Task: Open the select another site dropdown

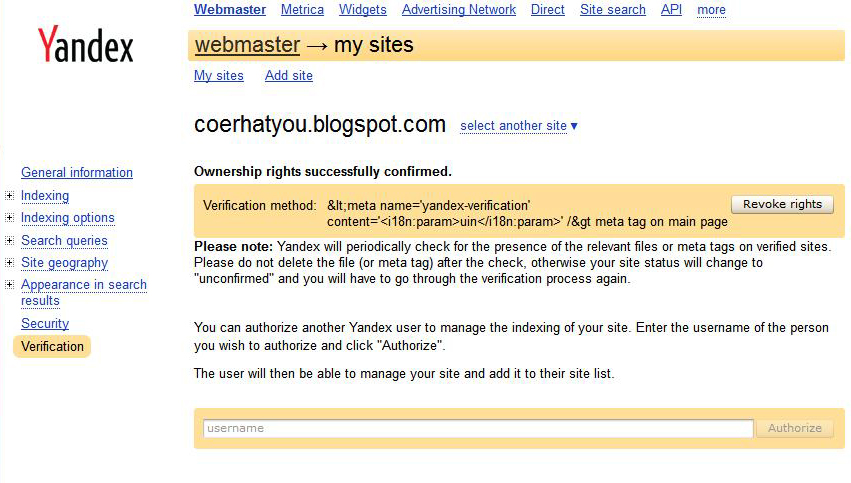Action: 519,126
